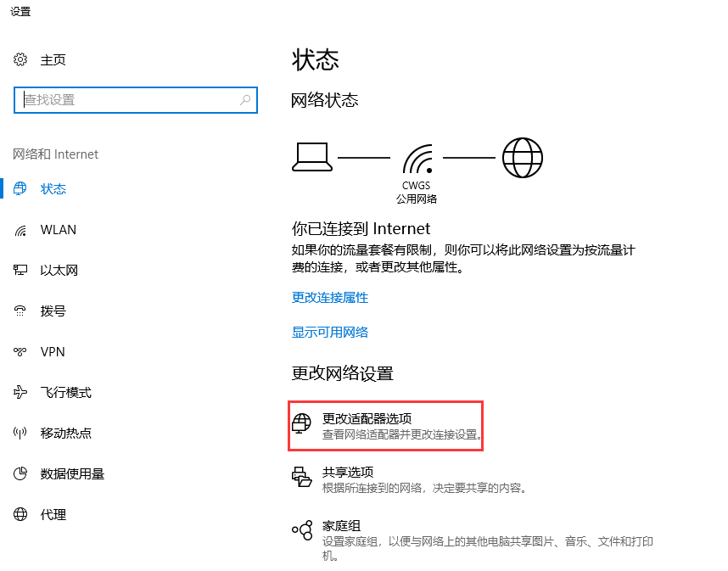Select 状态 in the left navigation

click(x=53, y=188)
